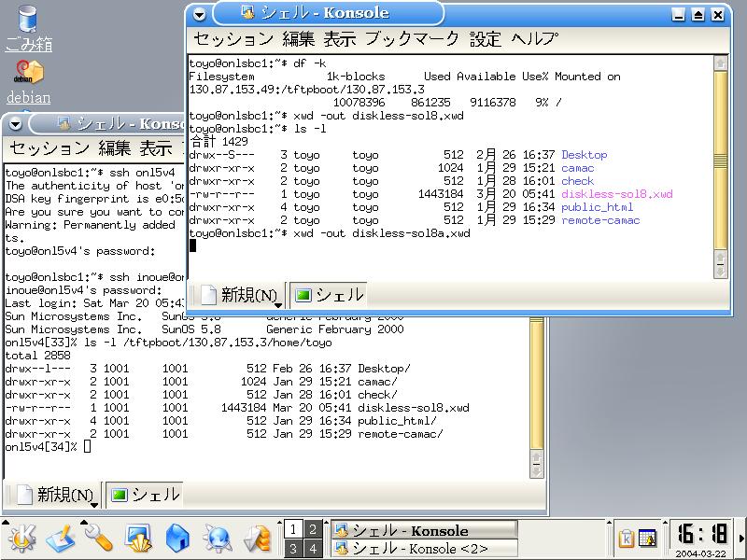Screen dimensions: 747x560
Task: Click the background Konsole title bar
Action: click(x=109, y=124)
